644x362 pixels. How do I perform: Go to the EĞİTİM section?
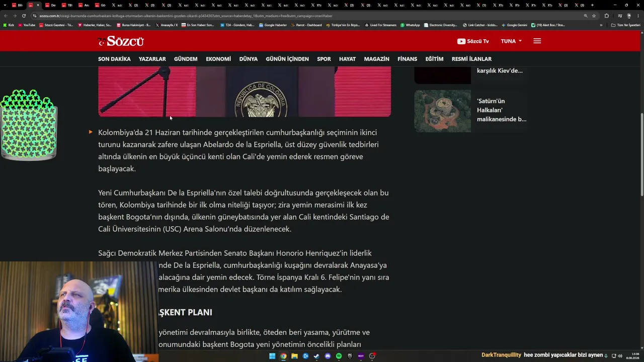click(x=434, y=59)
